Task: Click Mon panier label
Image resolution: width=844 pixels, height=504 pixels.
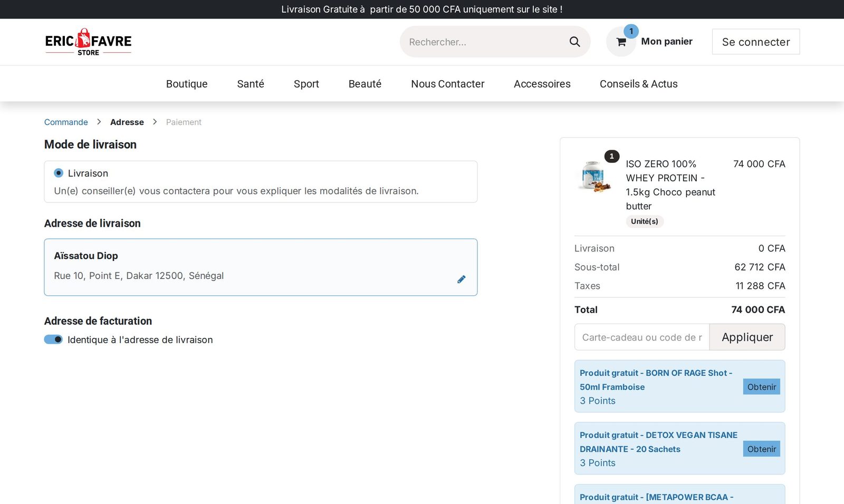Action: click(x=667, y=41)
